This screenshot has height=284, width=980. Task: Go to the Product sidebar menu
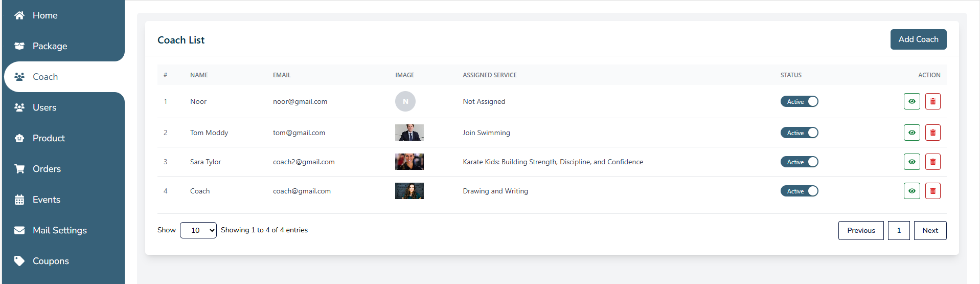(49, 138)
